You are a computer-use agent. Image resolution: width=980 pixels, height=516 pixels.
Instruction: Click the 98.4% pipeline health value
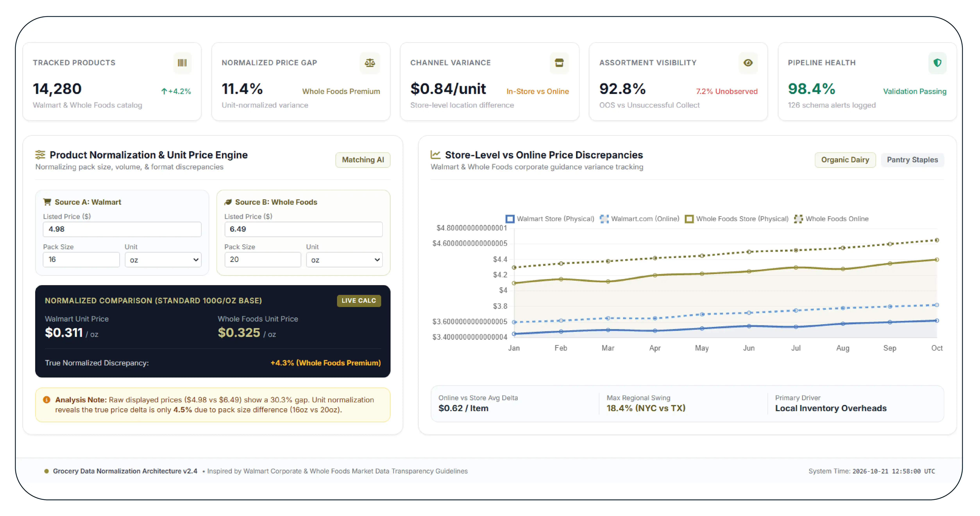[811, 89]
